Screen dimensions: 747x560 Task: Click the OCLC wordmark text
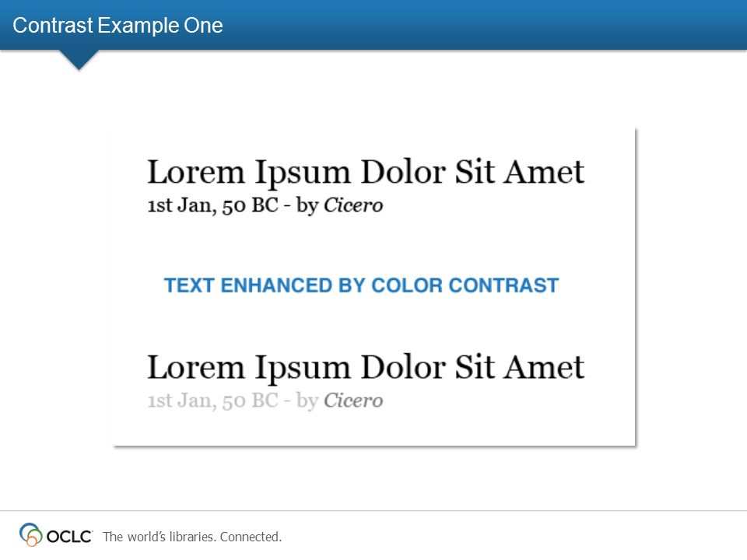click(x=68, y=537)
